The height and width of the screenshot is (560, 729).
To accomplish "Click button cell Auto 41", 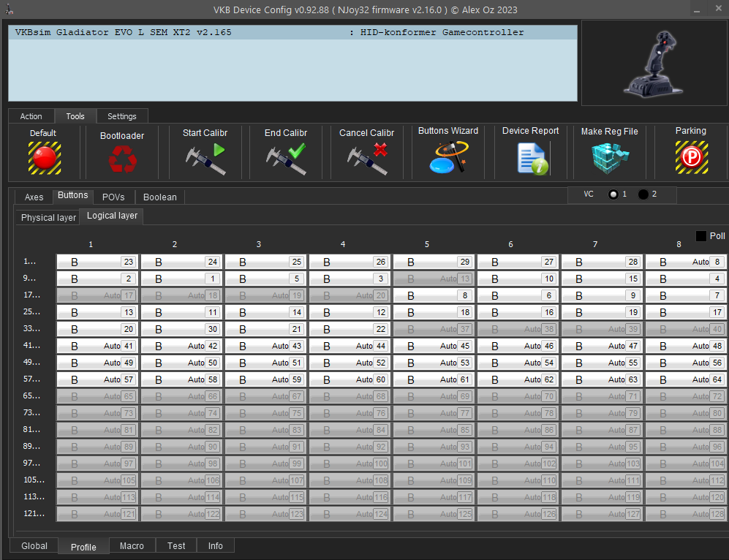I will coord(98,347).
